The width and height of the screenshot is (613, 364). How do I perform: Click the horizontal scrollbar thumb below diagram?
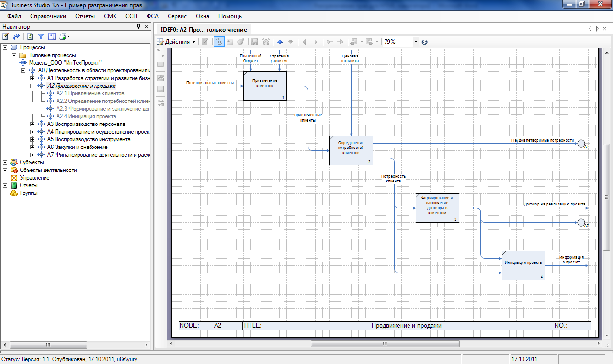(x=385, y=343)
